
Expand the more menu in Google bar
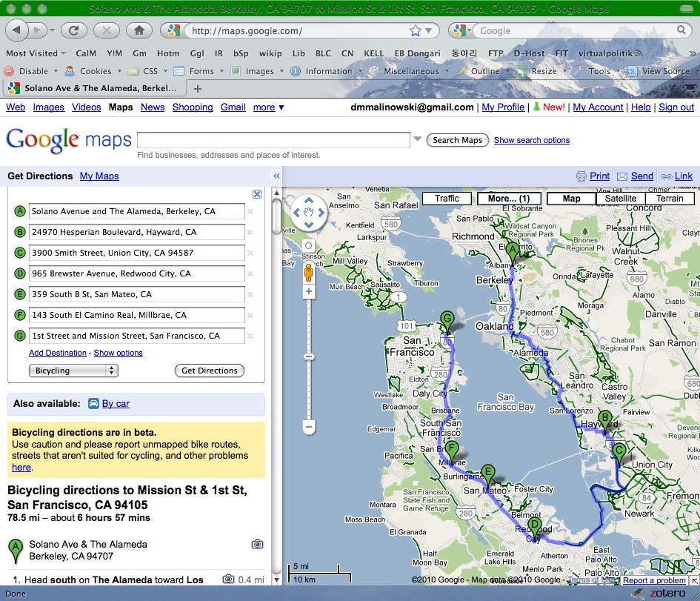click(x=268, y=107)
